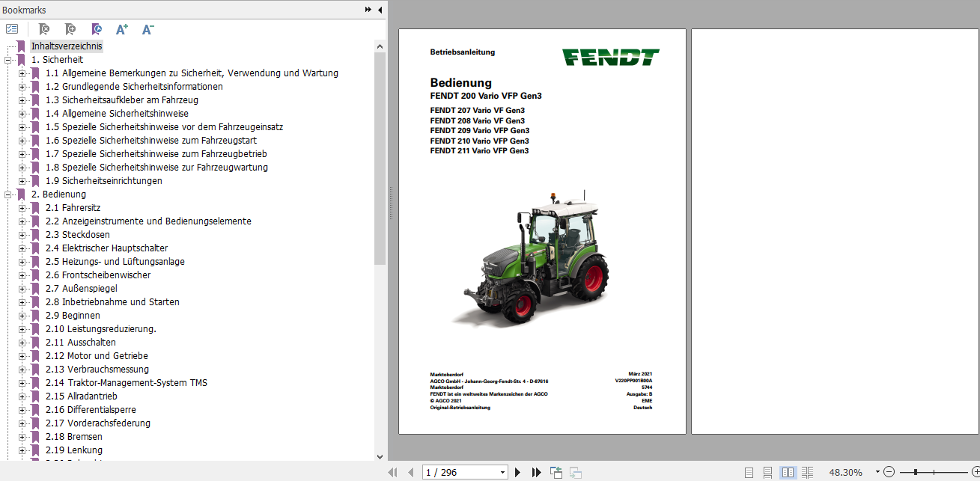Expand the 2.12 Motor und Getriebe node
980x481 pixels.
pyautogui.click(x=22, y=356)
